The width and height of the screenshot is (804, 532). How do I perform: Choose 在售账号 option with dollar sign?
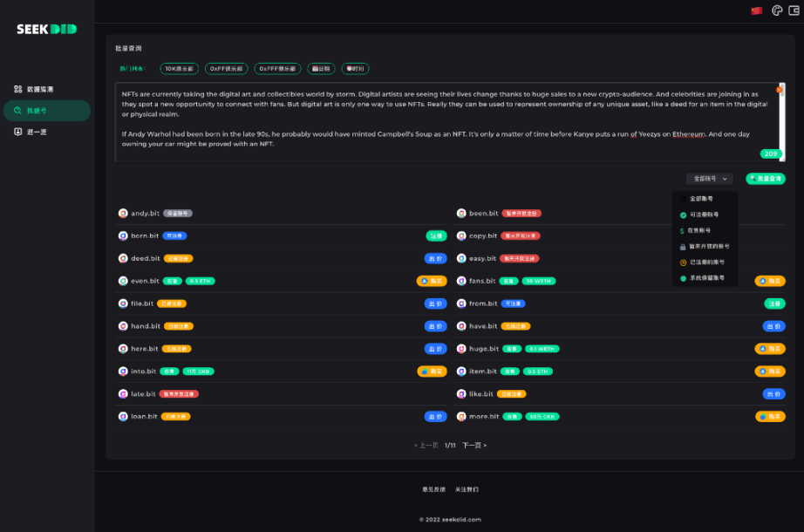(x=698, y=230)
